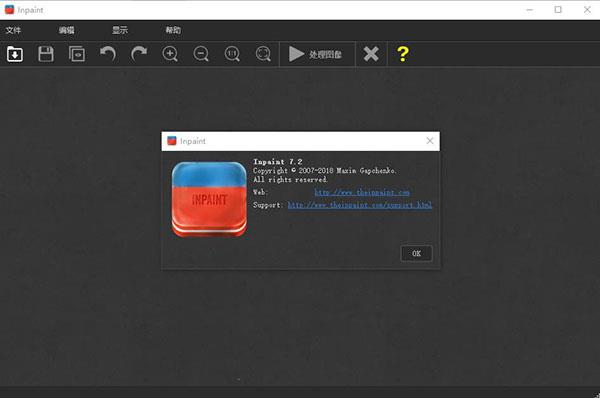Undo the last action
Screen dimensions: 600x398
[x=108, y=54]
